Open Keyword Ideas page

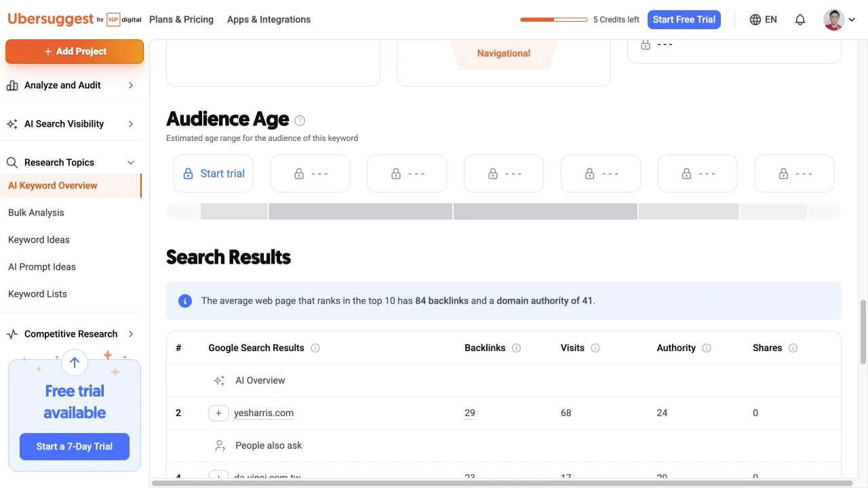tap(39, 240)
